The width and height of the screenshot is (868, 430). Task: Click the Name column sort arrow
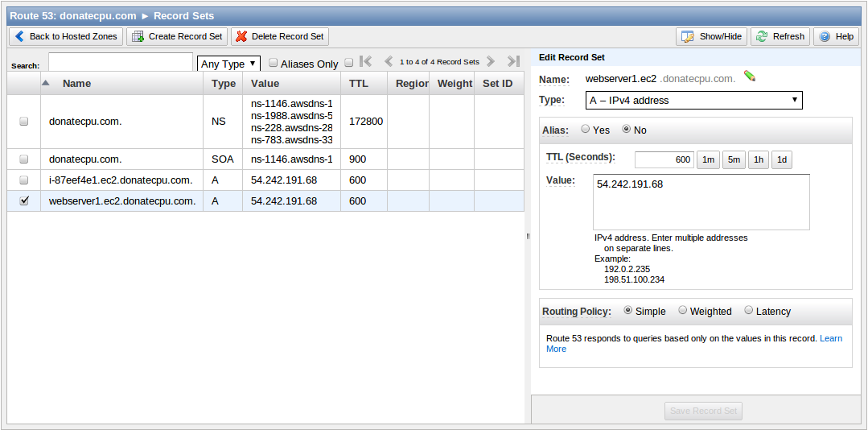coord(46,83)
